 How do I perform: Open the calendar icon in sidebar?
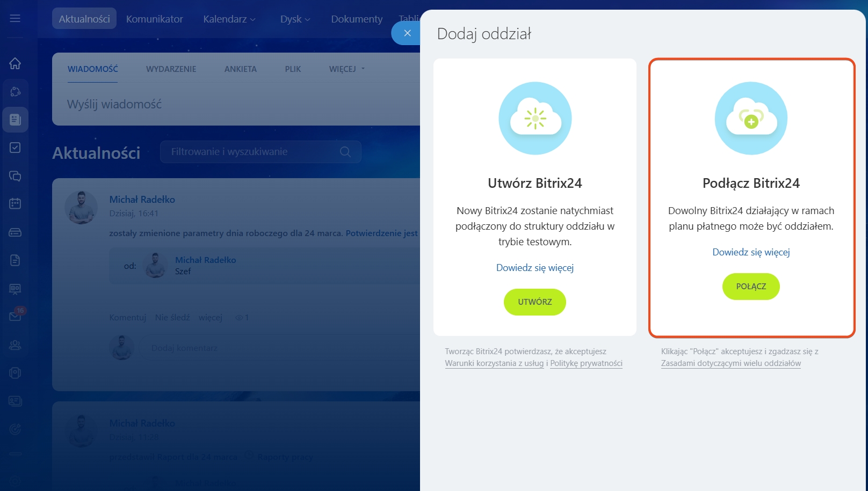(15, 204)
